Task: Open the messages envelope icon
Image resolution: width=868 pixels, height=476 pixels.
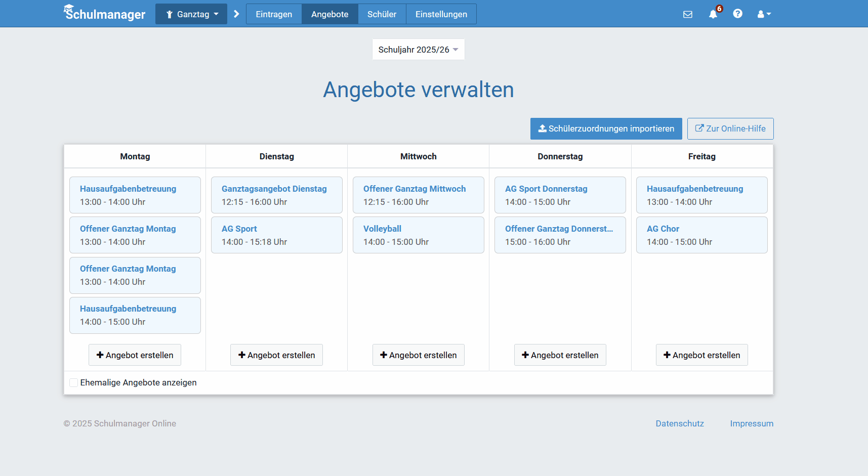Action: click(687, 14)
